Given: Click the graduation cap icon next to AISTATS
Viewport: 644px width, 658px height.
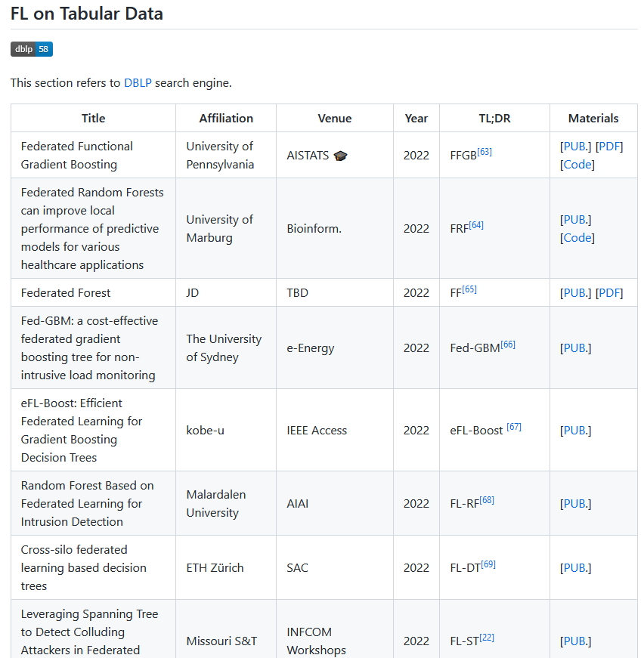Looking at the screenshot, I should point(340,156).
